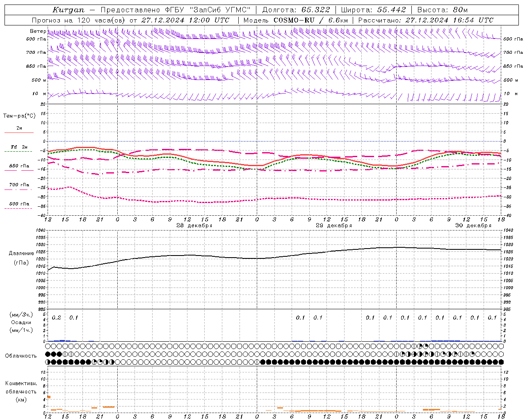Click the "850 гПа" temperature legend entry
This screenshot has width=525, height=420.
[19, 166]
